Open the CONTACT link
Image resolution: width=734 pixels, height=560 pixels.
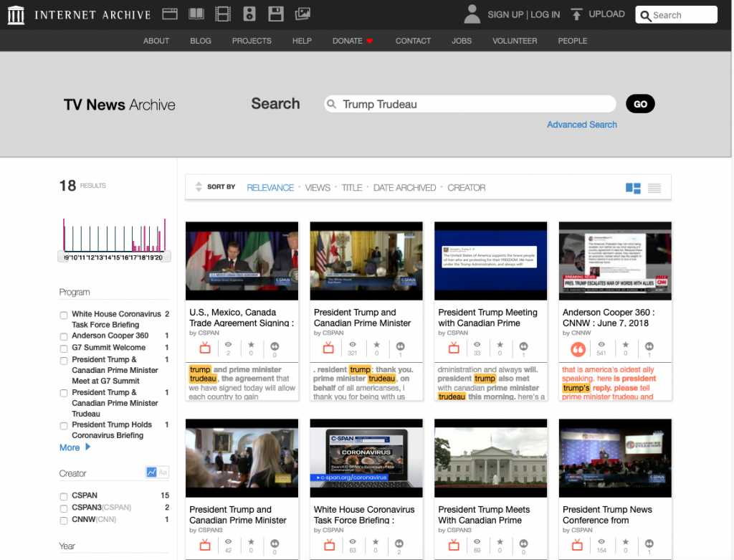(x=413, y=41)
